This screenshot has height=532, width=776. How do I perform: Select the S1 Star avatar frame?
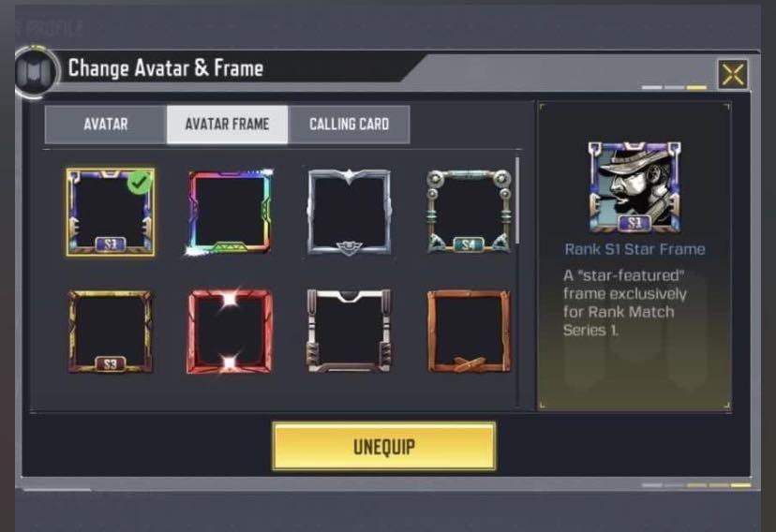coord(111,212)
